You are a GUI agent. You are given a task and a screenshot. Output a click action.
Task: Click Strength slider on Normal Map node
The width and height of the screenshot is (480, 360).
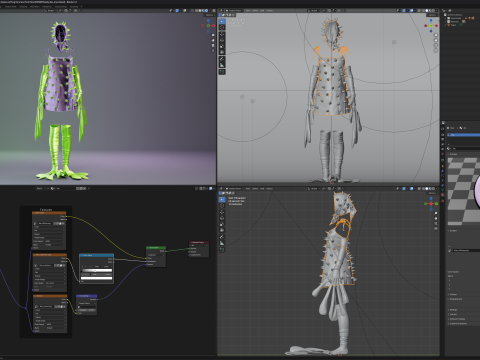click(87, 310)
